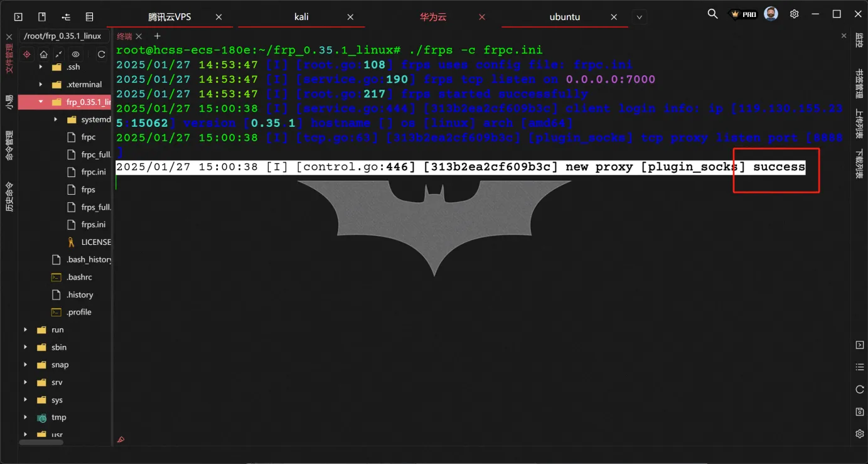The image size is (868, 464).
Task: Expand the srv folder
Action: tap(26, 382)
